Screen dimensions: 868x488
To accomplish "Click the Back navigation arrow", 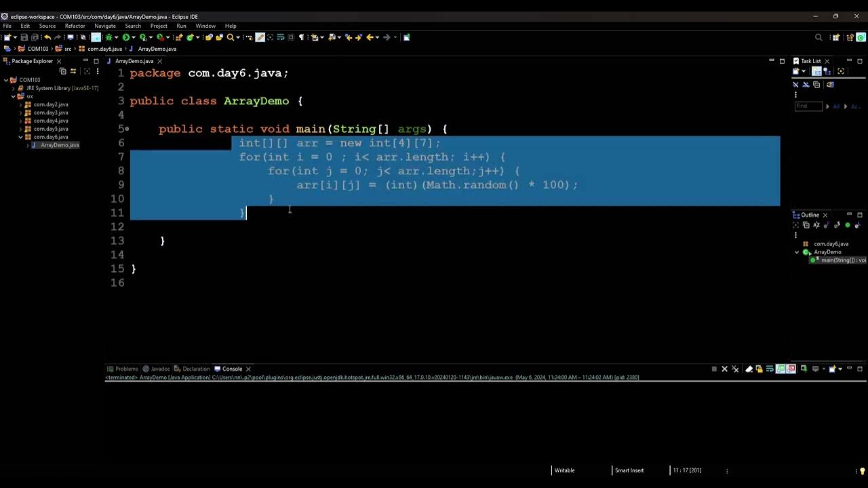I will pyautogui.click(x=370, y=37).
